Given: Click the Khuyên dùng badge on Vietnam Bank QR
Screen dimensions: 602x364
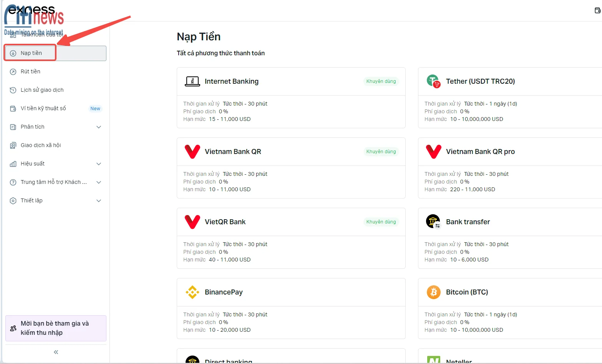Looking at the screenshot, I should coord(381,152).
